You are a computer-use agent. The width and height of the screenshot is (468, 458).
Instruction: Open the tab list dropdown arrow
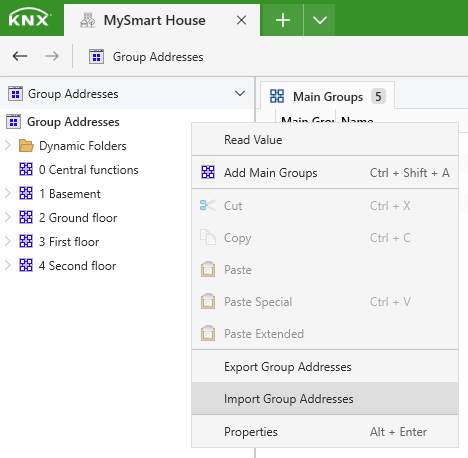click(x=320, y=20)
